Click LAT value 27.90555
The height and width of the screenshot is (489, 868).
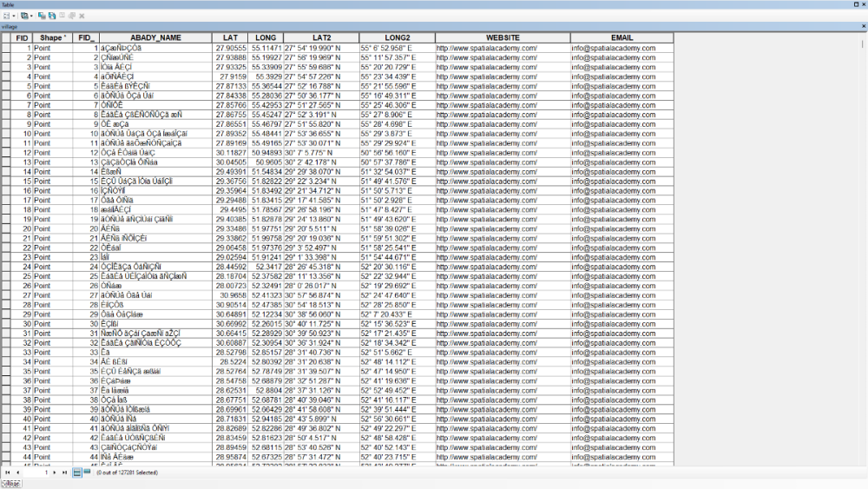(230, 48)
